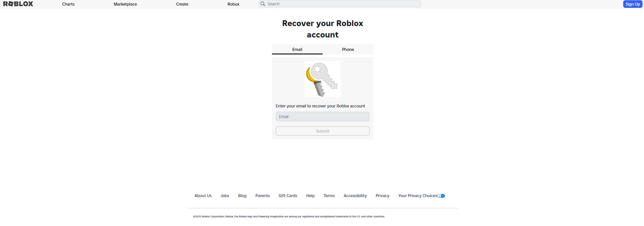Open the Parents footer link

pos(263,196)
